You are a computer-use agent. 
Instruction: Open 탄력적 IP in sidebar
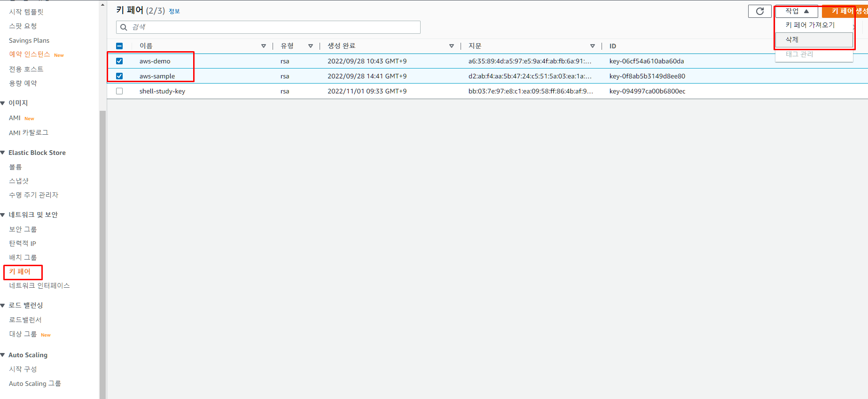coord(23,243)
